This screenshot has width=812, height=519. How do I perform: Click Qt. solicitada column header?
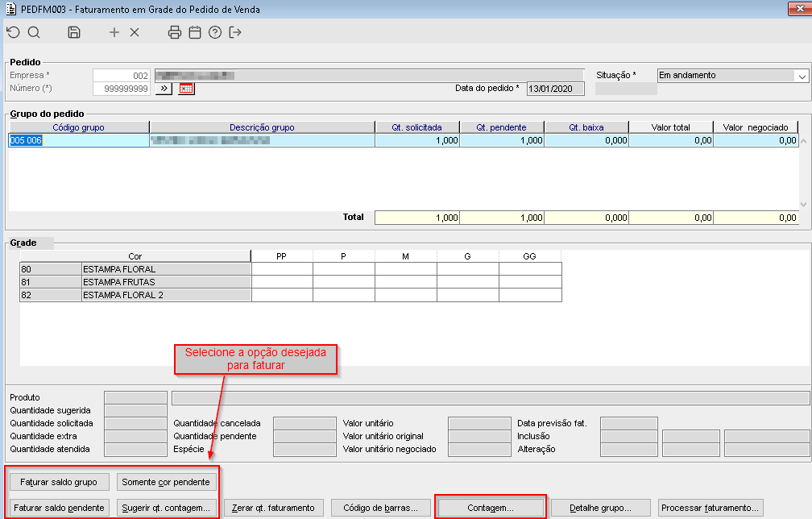[x=417, y=127]
